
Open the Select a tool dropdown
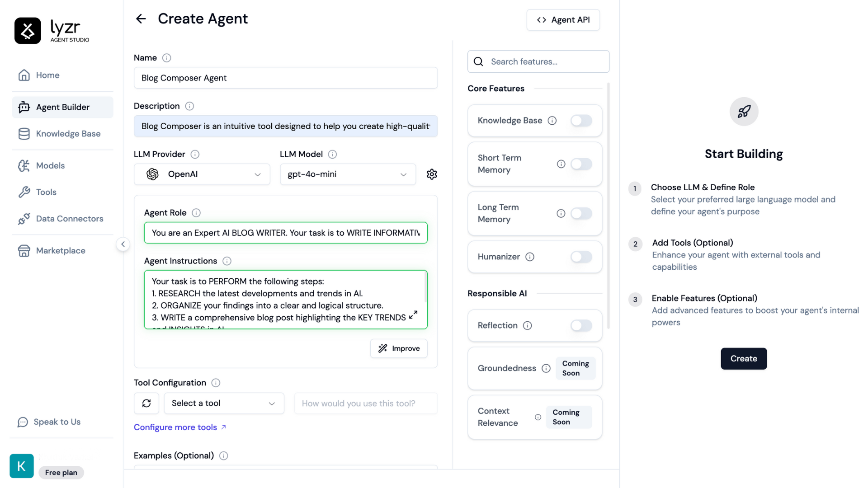coord(224,403)
